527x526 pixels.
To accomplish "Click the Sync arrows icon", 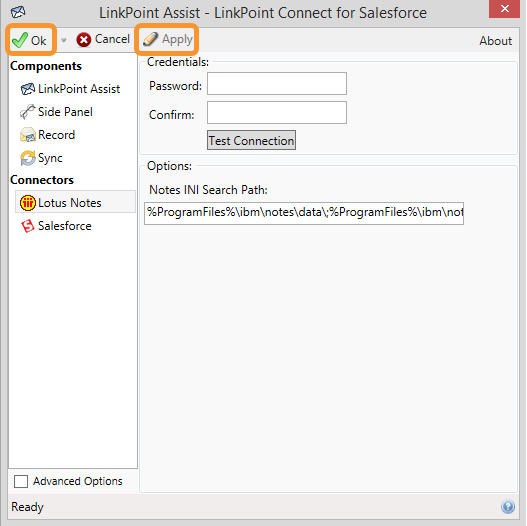I will coord(28,158).
